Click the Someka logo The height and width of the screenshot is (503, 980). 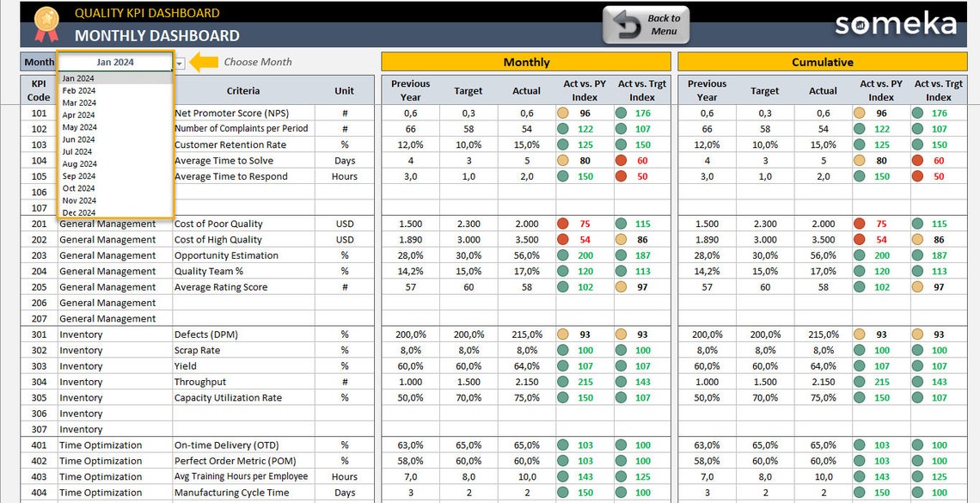pos(896,25)
